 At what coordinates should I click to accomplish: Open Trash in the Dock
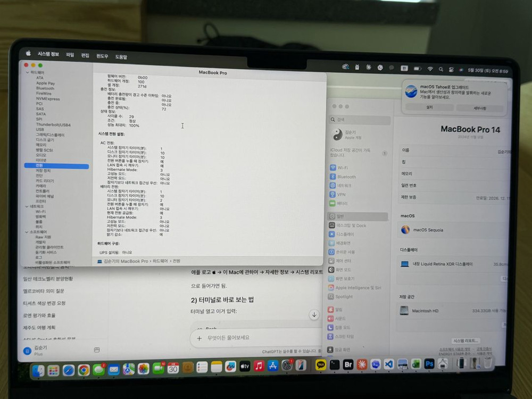487,363
